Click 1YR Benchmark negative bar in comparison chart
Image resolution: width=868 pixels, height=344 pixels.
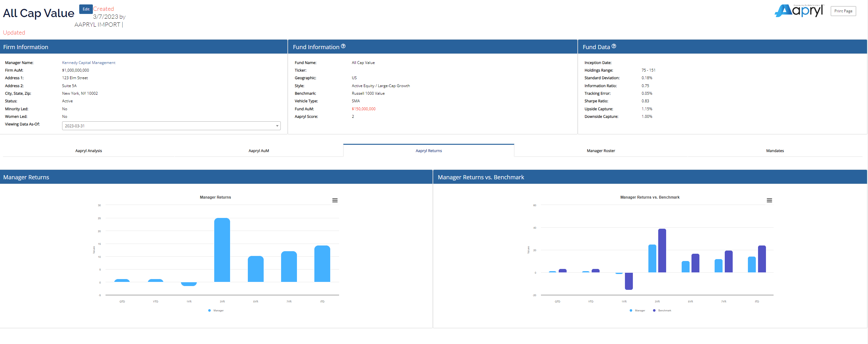[x=629, y=281]
